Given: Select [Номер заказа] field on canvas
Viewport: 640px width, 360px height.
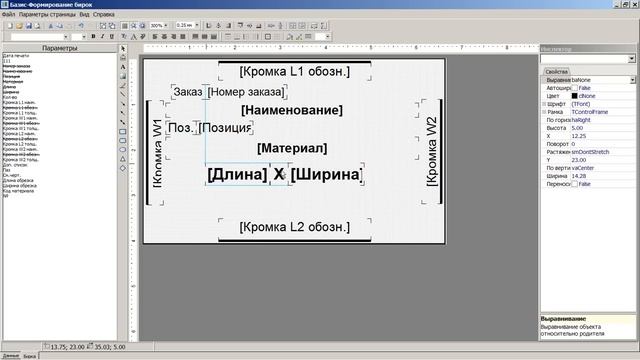Looking at the screenshot, I should coord(246,92).
